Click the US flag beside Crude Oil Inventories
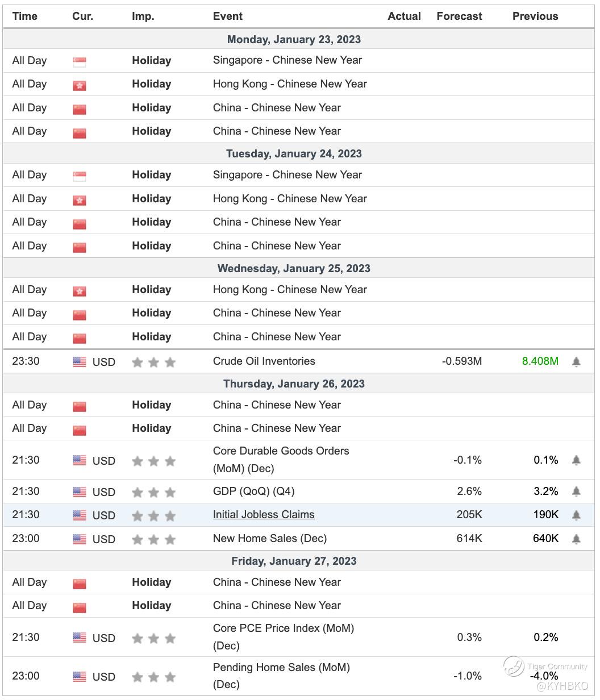600x700 pixels. 80,362
